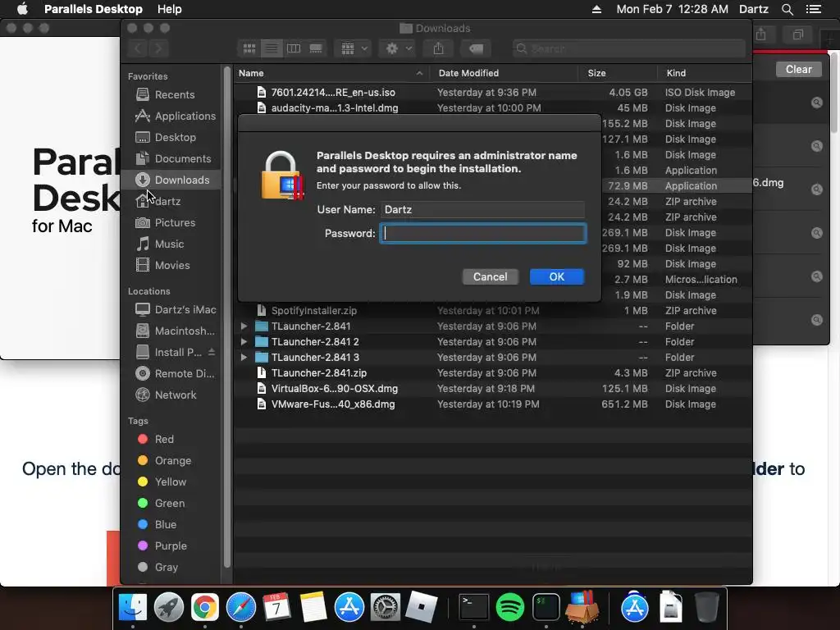The width and height of the screenshot is (840, 630).
Task: Click the Edit Tags toolbar button
Action: pos(476,48)
